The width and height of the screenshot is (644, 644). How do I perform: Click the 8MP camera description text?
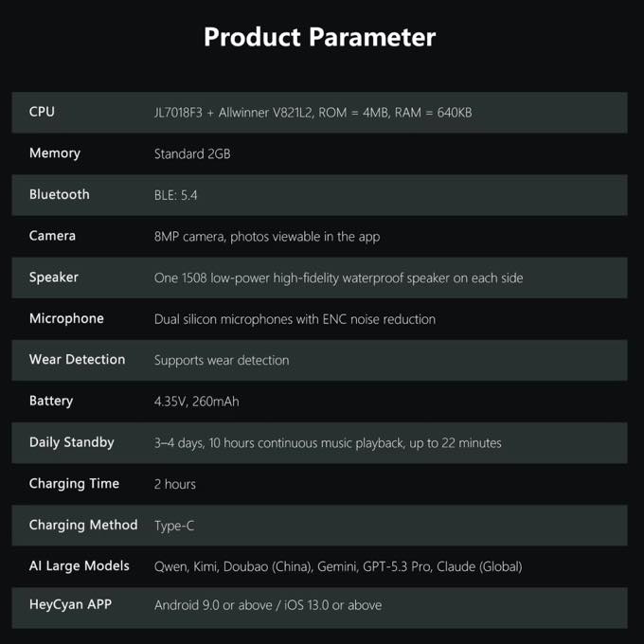pyautogui.click(x=267, y=237)
